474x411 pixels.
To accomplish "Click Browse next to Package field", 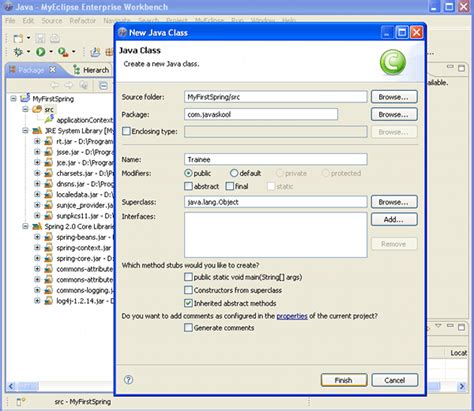I will [x=394, y=114].
